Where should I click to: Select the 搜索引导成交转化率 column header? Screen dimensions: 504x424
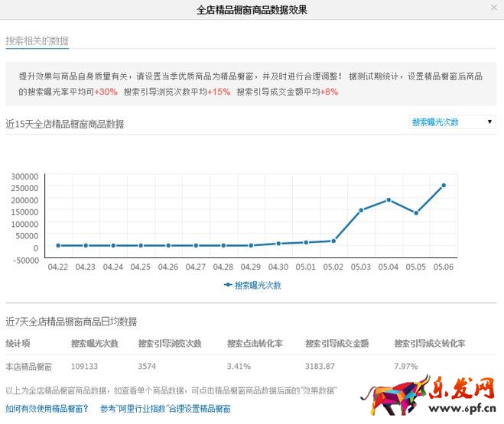430,344
